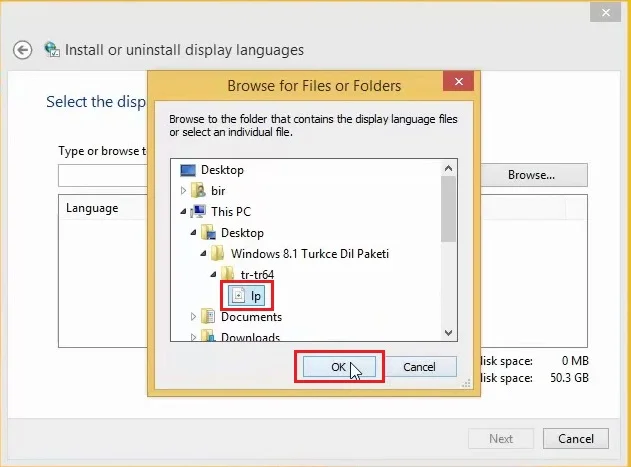631x467 pixels.
Task: Click the Windows 8.1 Turkce Dil Paketi folder icon
Action: (218, 253)
